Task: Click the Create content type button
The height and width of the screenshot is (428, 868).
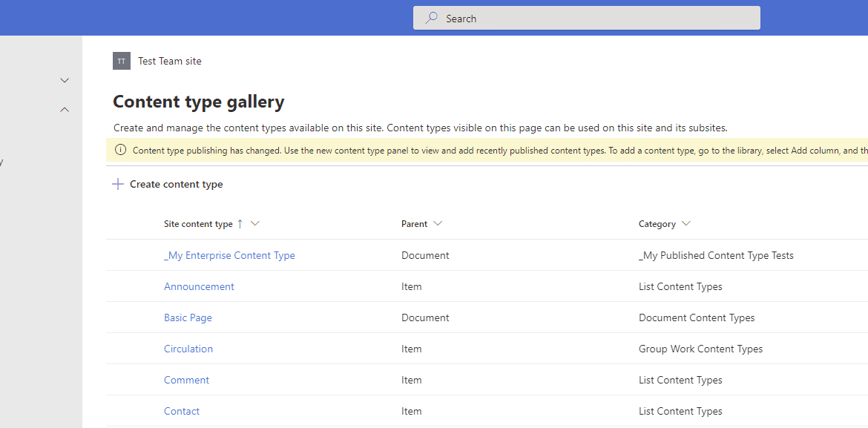Action: [168, 185]
